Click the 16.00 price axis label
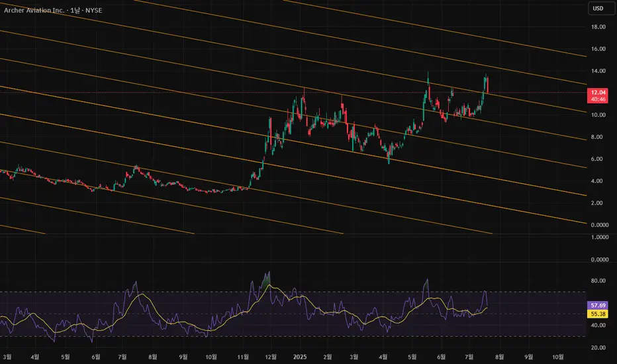This screenshot has height=364, width=617. pyautogui.click(x=598, y=49)
